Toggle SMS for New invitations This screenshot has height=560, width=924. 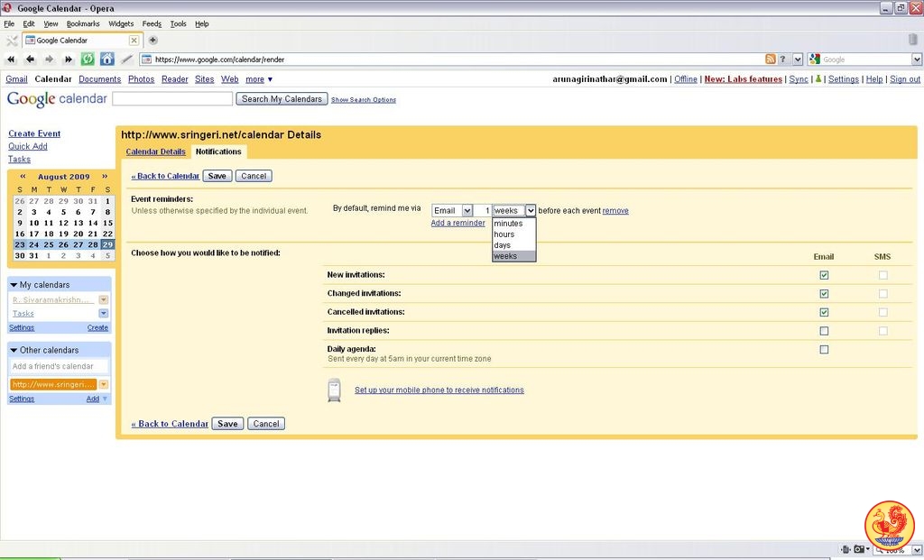coord(882,275)
